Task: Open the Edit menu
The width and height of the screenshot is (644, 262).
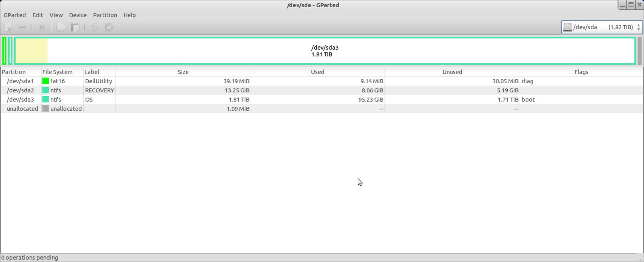Action: pyautogui.click(x=38, y=15)
